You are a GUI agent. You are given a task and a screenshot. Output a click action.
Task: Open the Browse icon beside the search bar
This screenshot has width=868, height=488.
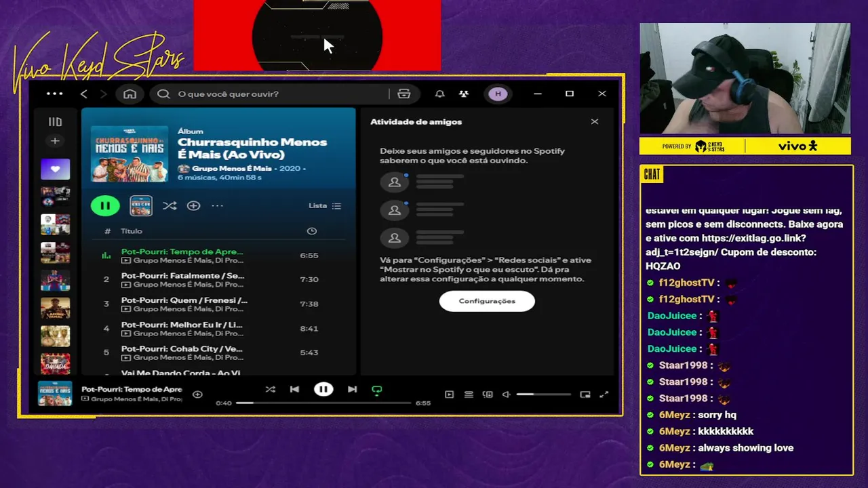tap(404, 94)
